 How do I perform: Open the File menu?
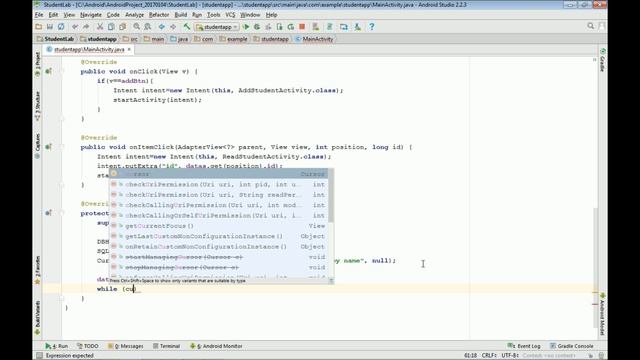[39, 15]
